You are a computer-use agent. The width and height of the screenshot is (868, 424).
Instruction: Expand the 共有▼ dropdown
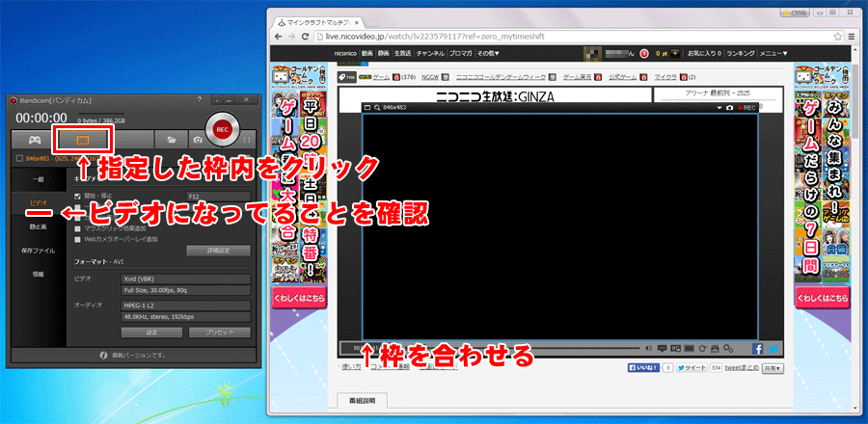click(x=773, y=367)
